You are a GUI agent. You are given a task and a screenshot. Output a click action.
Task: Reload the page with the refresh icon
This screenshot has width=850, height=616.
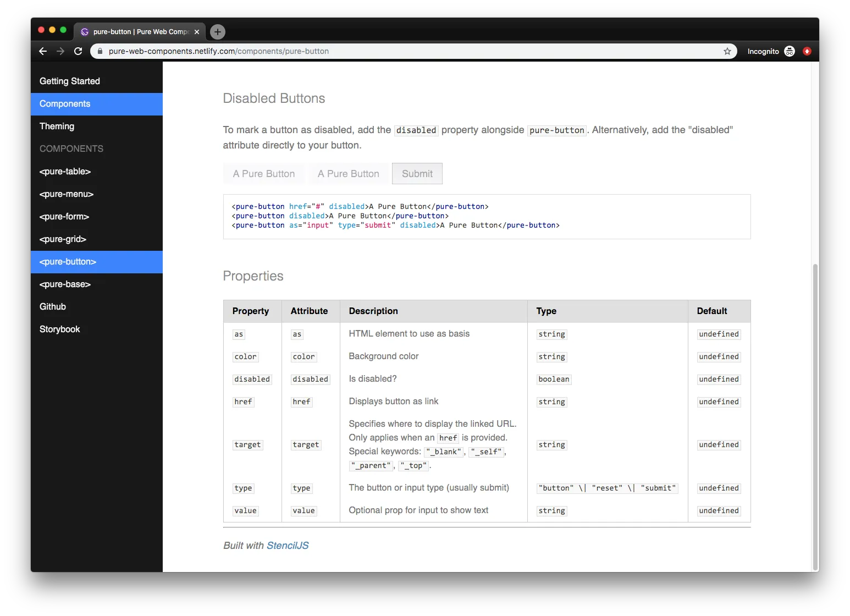tap(78, 51)
